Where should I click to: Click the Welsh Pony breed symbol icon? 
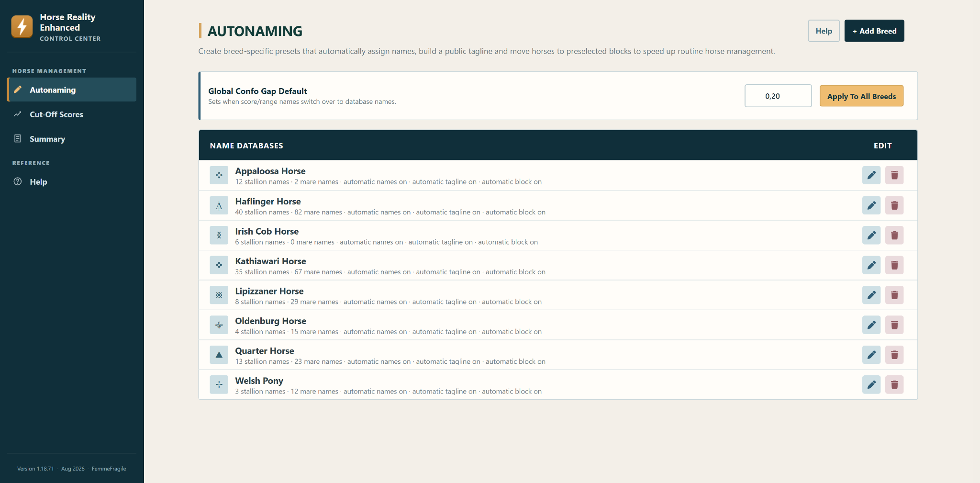coord(219,385)
